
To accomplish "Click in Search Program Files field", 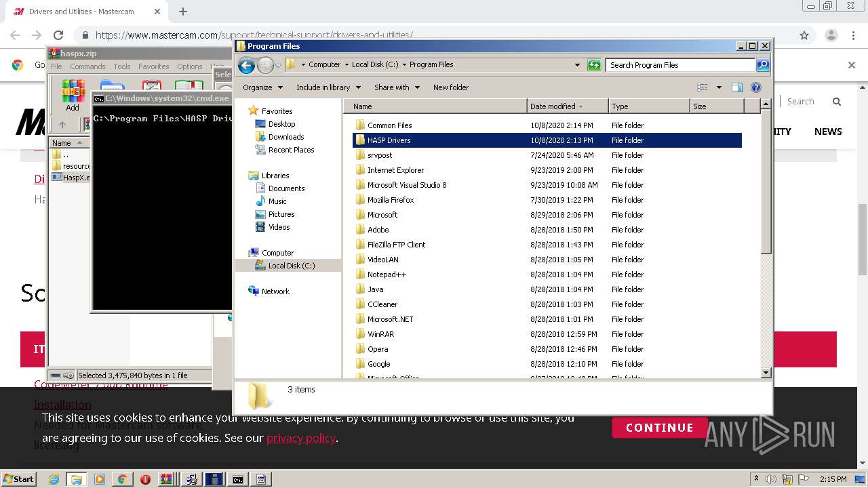I will [x=680, y=65].
